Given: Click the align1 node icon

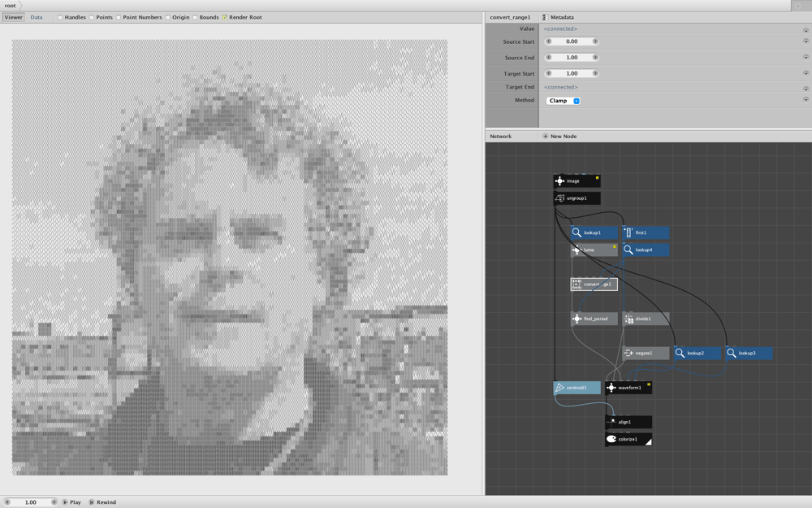Looking at the screenshot, I should point(611,422).
